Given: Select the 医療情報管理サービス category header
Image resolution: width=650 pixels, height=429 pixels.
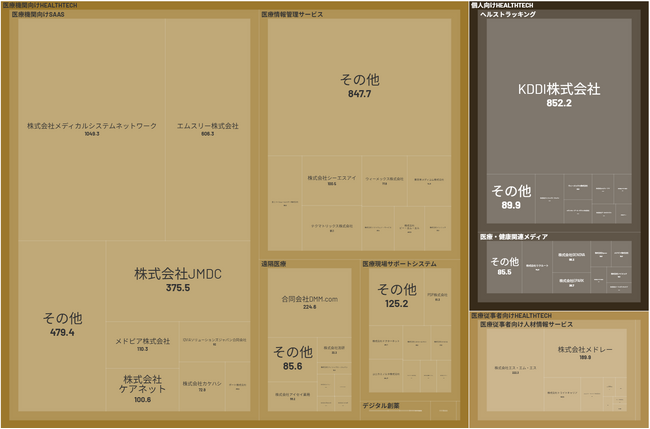Looking at the screenshot, I should click(292, 14).
